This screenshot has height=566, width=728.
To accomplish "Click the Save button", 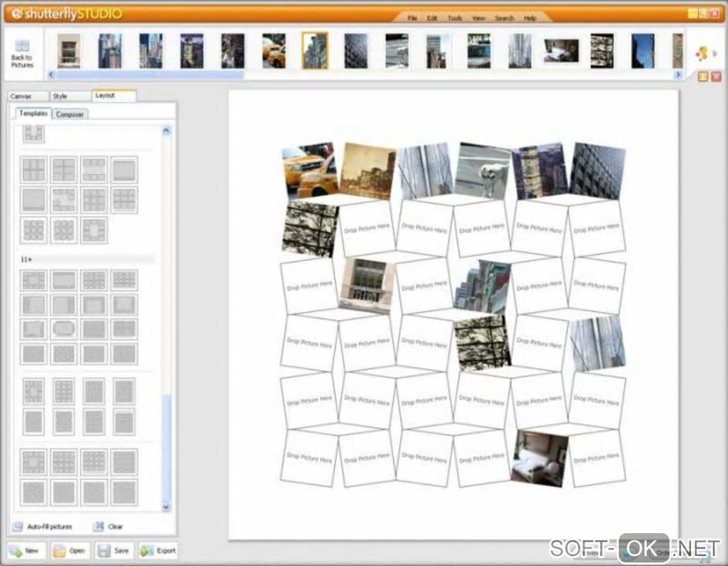I will pyautogui.click(x=114, y=551).
